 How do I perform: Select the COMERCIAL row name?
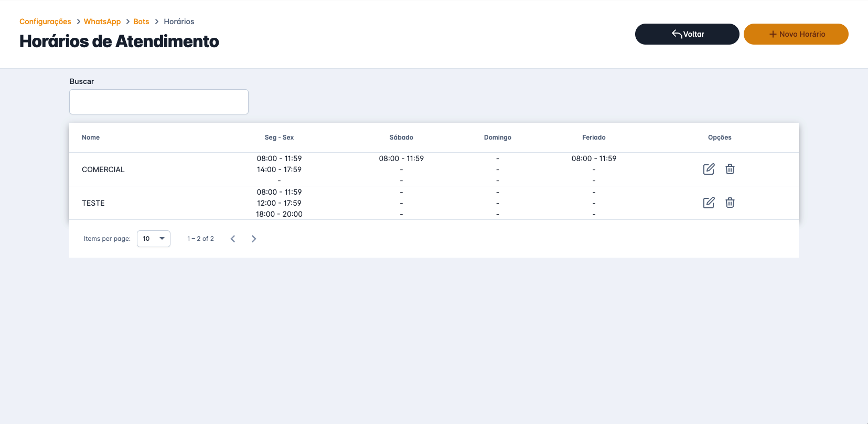[103, 169]
